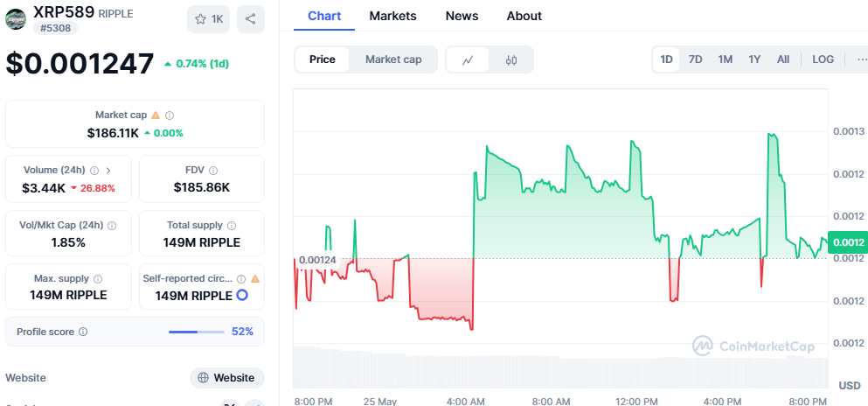The image size is (868, 406).
Task: Open the Chart tab
Action: click(x=324, y=16)
